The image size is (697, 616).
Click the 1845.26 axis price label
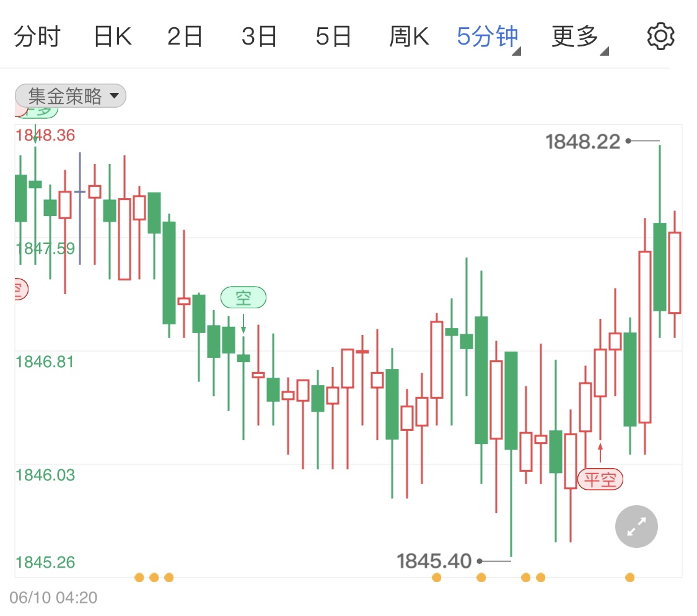click(x=45, y=562)
